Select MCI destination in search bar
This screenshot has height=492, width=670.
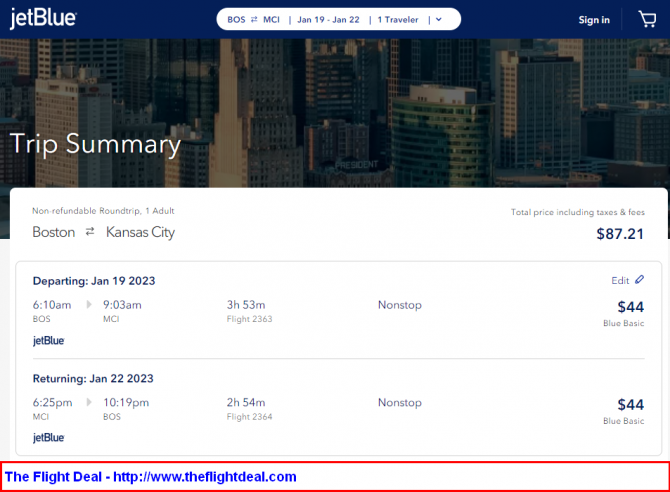(x=271, y=20)
